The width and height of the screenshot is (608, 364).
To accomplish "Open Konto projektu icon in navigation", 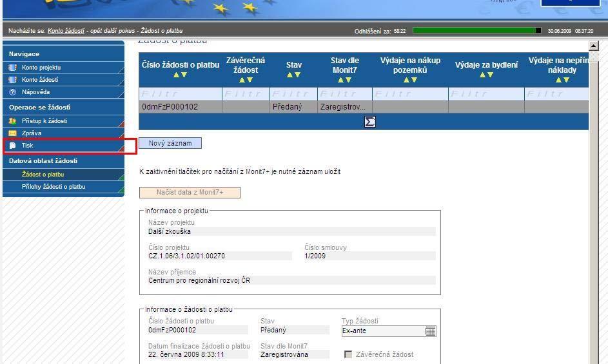I will point(12,68).
